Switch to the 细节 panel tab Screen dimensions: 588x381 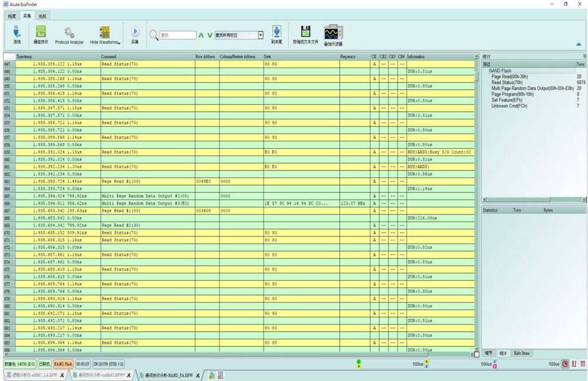[488, 353]
